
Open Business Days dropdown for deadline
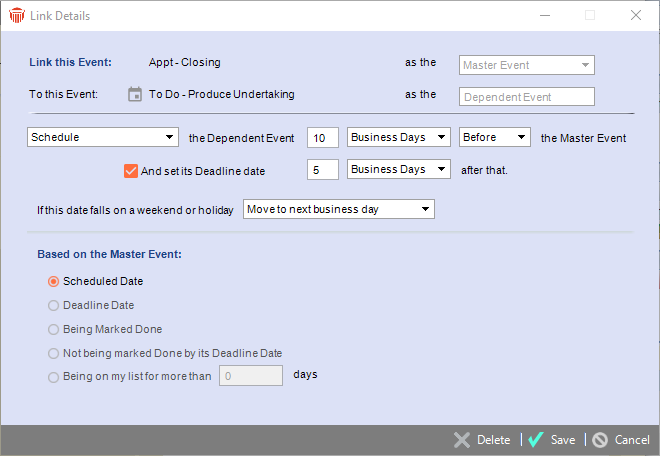point(398,169)
